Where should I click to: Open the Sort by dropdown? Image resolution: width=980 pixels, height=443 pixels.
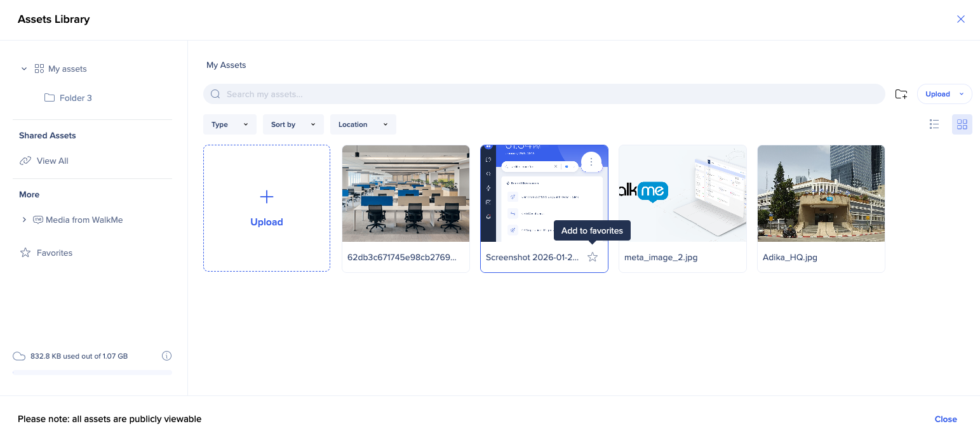[293, 124]
